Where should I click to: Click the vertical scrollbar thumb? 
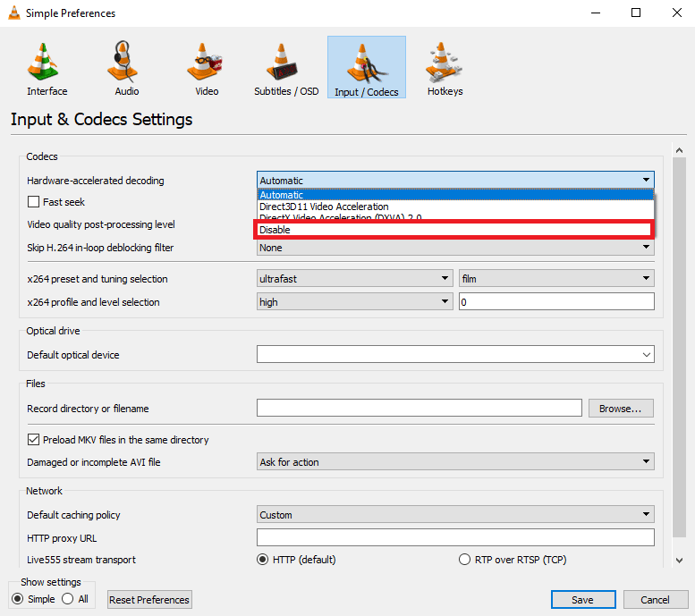679,347
